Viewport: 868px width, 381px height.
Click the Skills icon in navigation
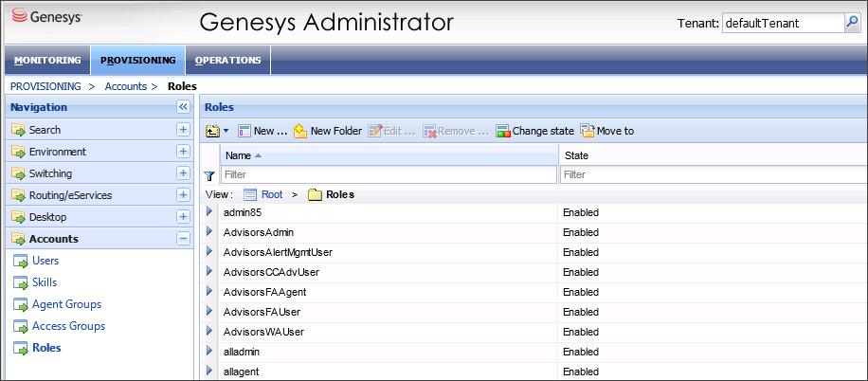point(21,282)
